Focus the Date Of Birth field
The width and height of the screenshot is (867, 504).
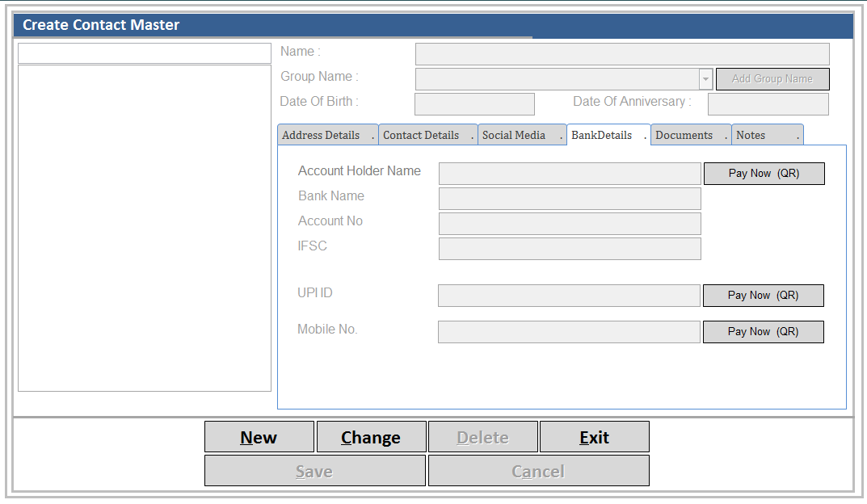coord(474,104)
